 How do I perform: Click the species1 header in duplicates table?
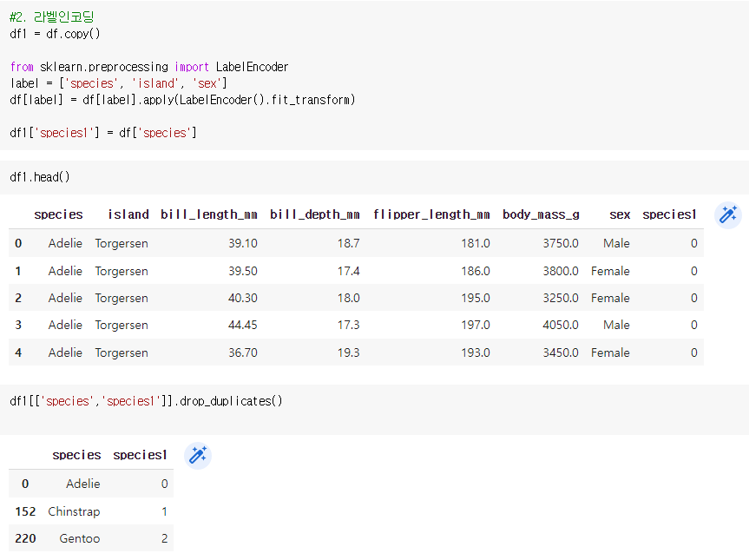[140, 455]
